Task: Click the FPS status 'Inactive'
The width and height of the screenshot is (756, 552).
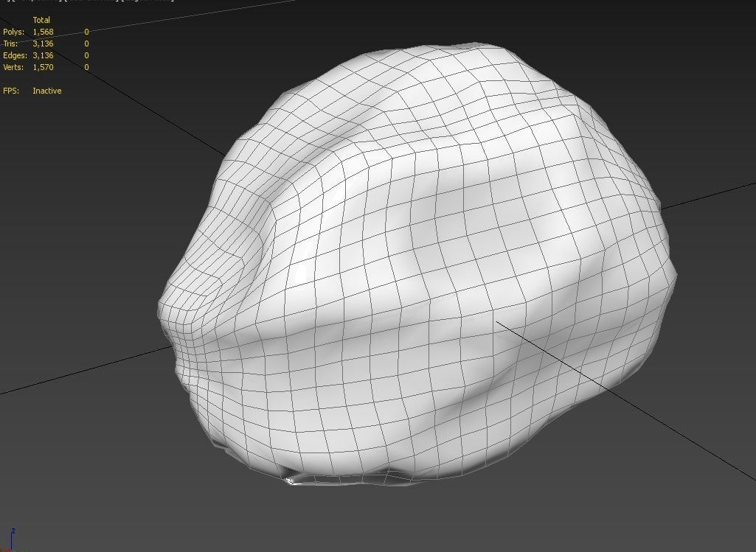Action: tap(46, 91)
